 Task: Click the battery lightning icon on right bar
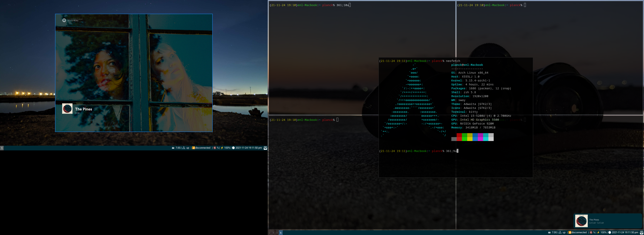point(598,232)
